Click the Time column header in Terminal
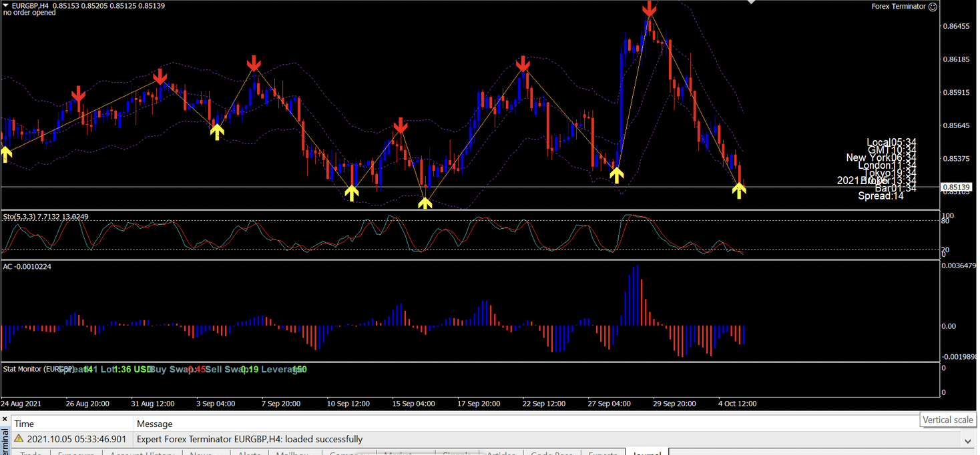The image size is (980, 455). 24,424
